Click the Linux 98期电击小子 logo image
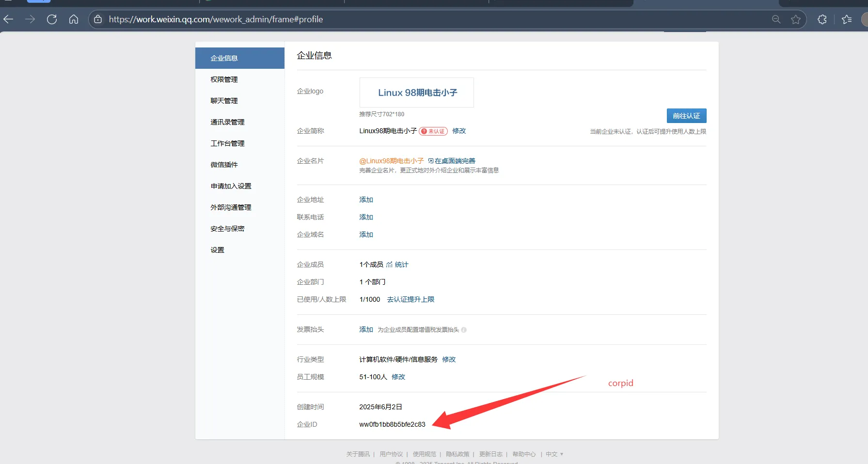The height and width of the screenshot is (464, 868). (x=417, y=93)
